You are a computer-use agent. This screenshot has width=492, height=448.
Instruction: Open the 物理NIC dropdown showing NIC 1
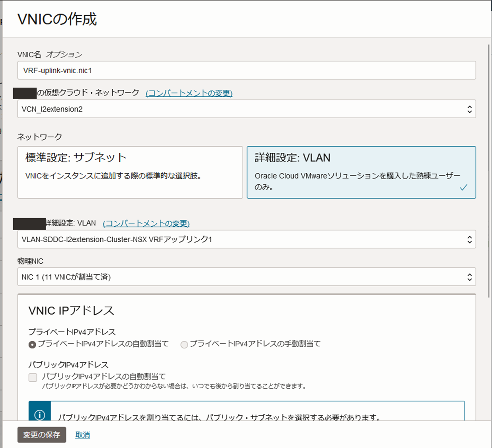(x=246, y=277)
